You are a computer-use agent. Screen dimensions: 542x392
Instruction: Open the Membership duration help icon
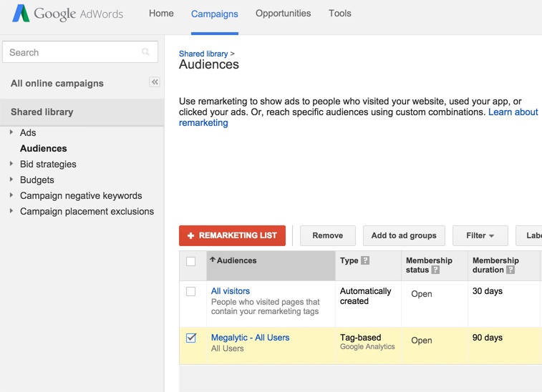pos(510,270)
